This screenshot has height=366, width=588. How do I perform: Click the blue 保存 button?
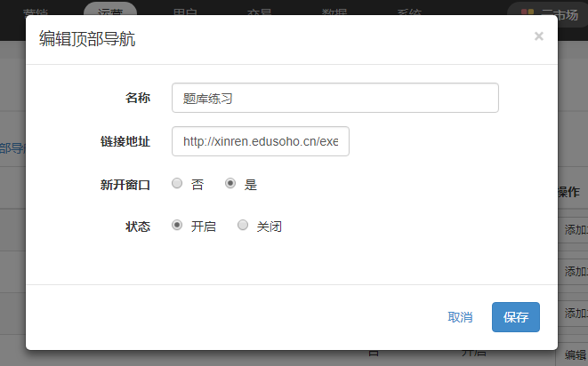[x=515, y=317]
